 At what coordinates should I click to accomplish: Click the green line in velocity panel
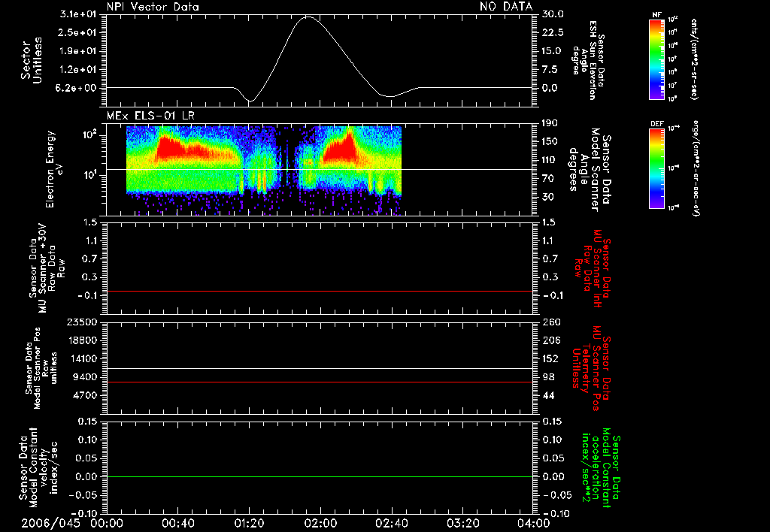click(320, 476)
